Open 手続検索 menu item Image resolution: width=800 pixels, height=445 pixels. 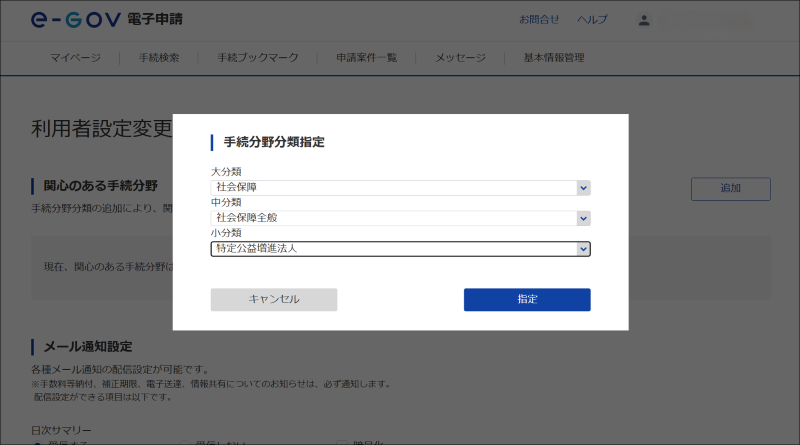click(159, 58)
